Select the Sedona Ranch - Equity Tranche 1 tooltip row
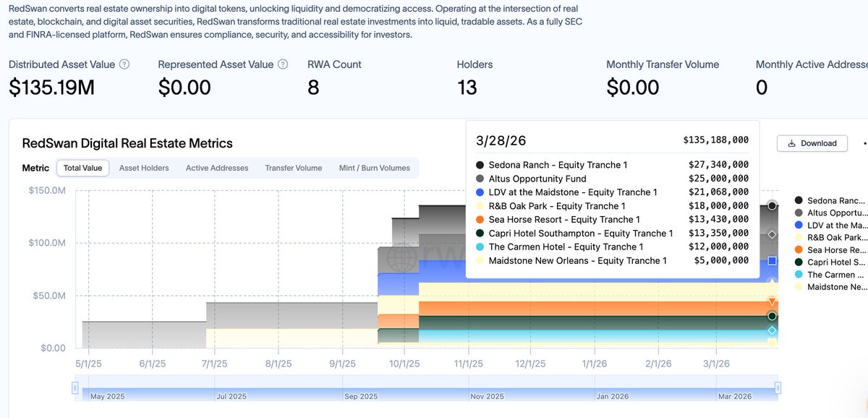Viewport: 868px width, 418px height. [x=613, y=165]
